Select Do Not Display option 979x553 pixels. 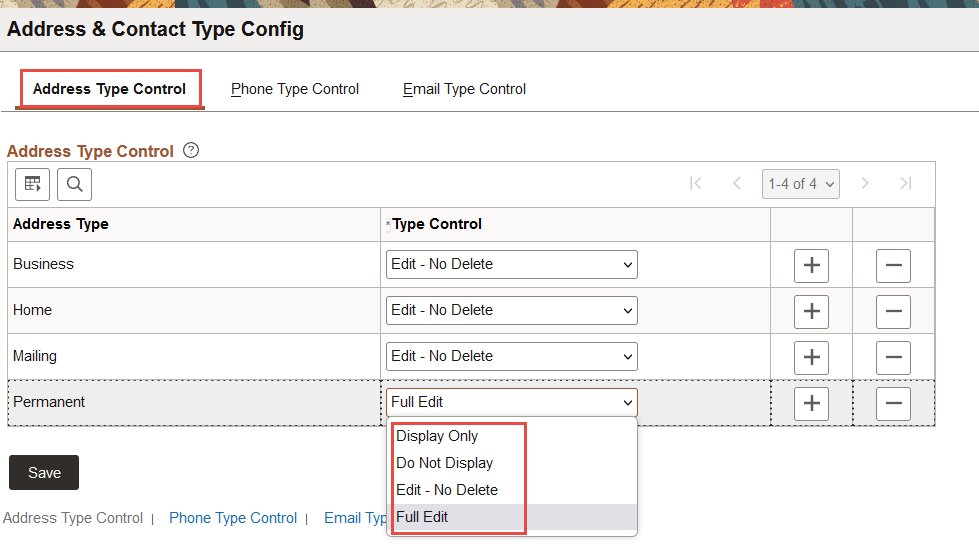444,463
